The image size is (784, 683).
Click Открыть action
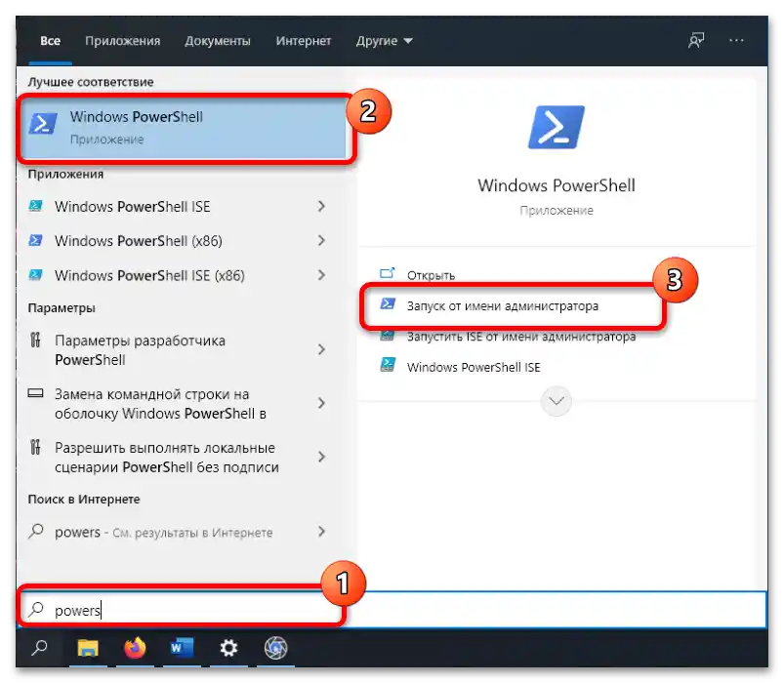[431, 275]
